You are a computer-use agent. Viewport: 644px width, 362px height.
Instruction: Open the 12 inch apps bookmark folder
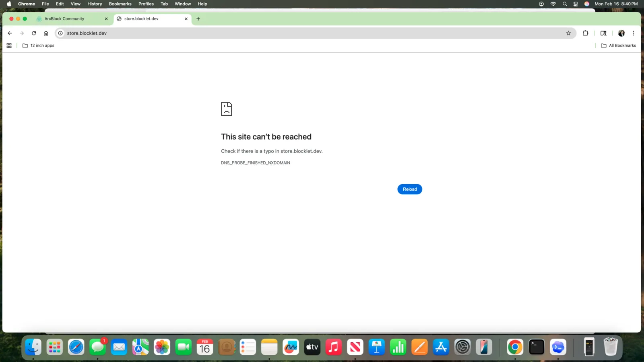coord(38,45)
